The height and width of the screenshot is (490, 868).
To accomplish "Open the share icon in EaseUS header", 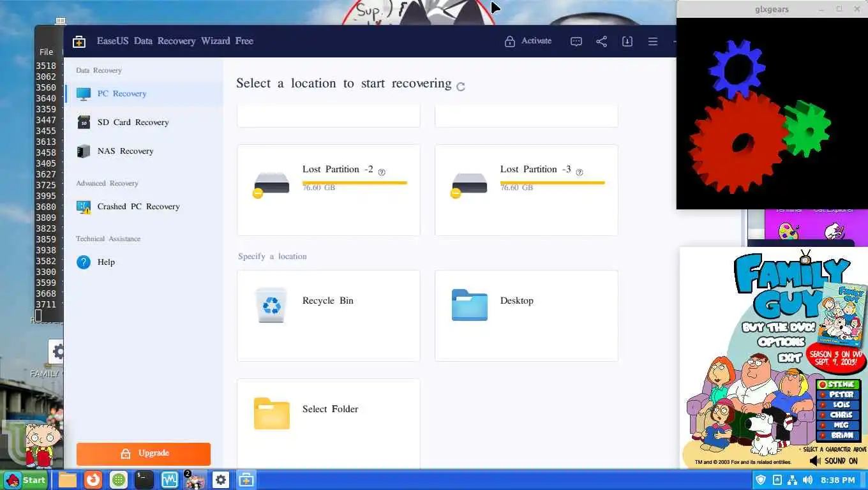I will [601, 41].
